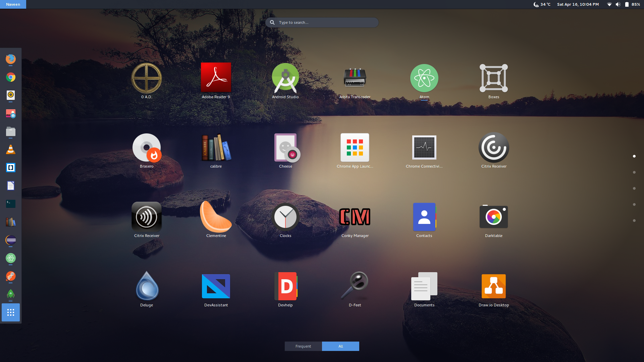Jump to the third app page dot
This screenshot has height=362, width=644.
pos(634,188)
